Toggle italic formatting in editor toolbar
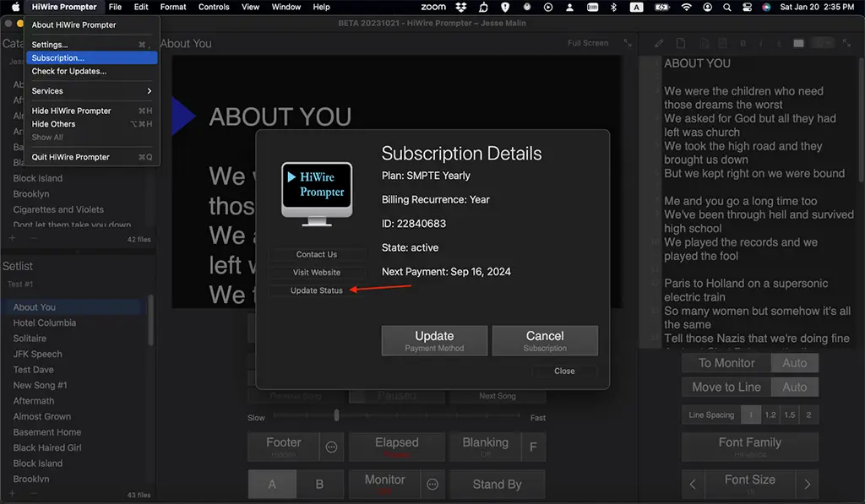 (761, 43)
